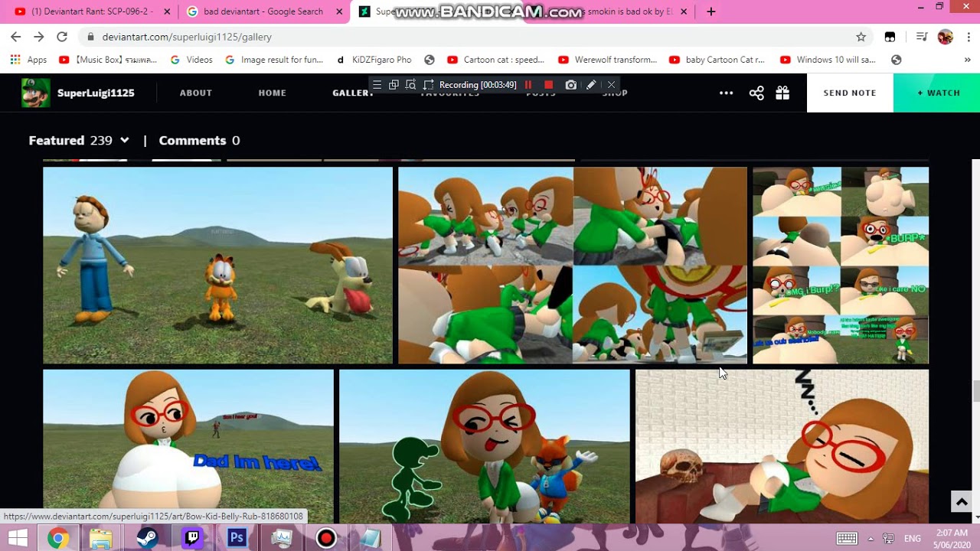Open the Cartoon cat speed bookmark
The height and width of the screenshot is (551, 980).
495,60
